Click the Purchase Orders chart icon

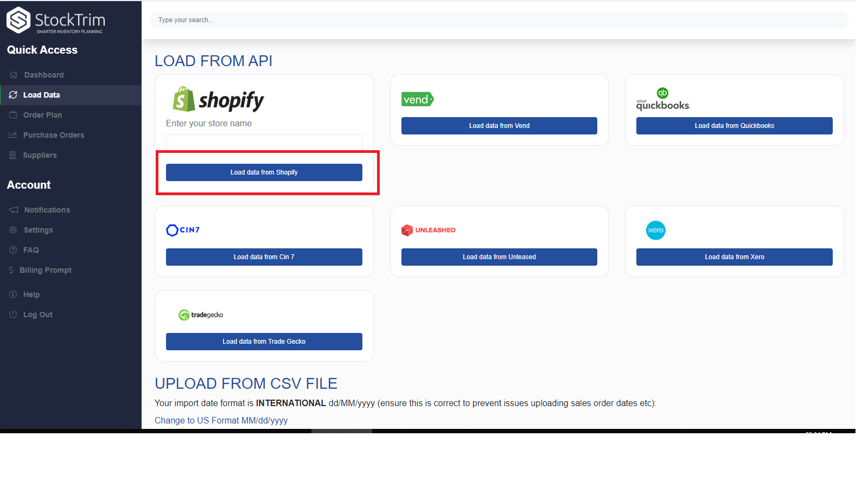(13, 135)
